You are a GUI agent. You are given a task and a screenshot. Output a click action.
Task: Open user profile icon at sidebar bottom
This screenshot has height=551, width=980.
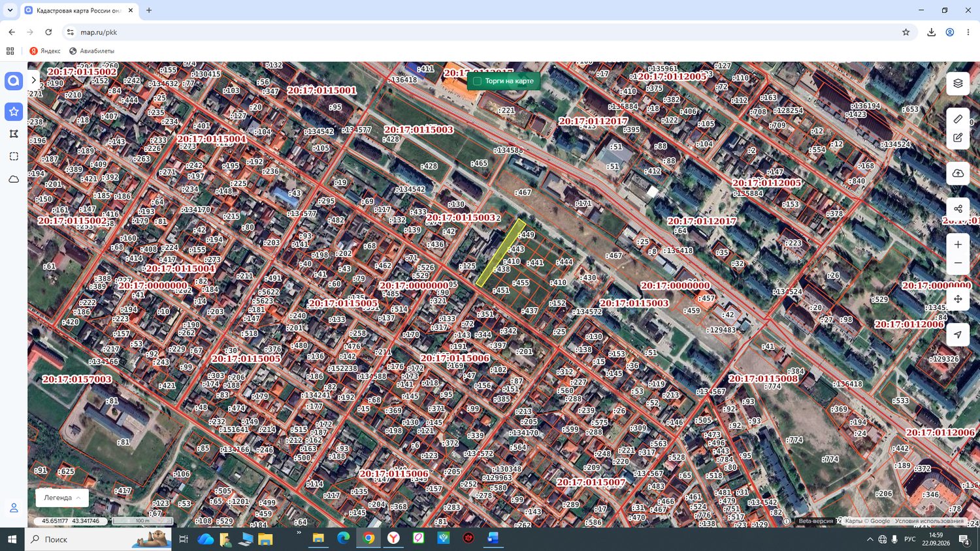tap(14, 508)
